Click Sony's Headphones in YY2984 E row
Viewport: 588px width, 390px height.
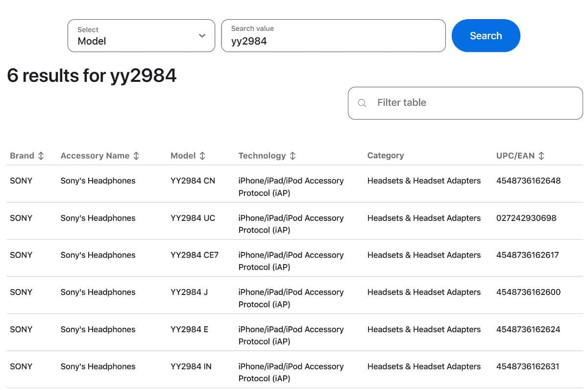[98, 330]
